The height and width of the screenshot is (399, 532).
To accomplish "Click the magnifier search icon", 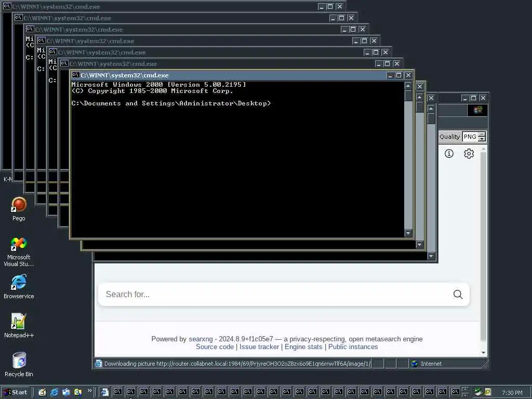I will point(458,294).
